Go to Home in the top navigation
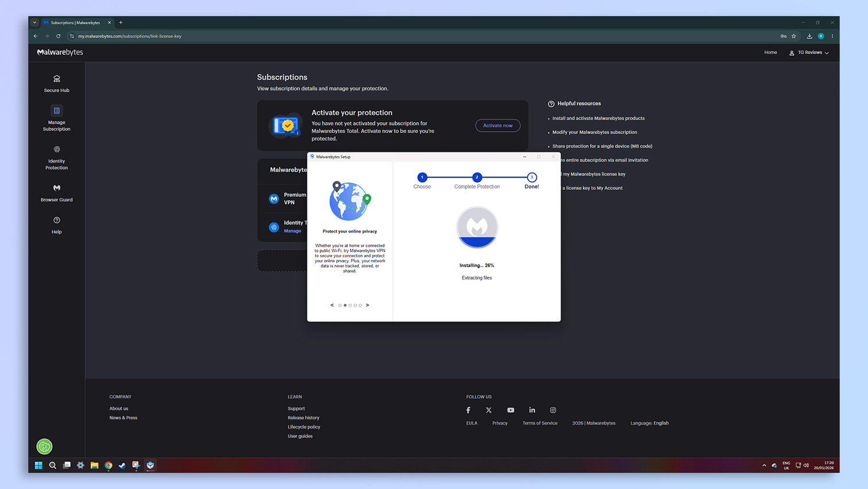 click(770, 52)
